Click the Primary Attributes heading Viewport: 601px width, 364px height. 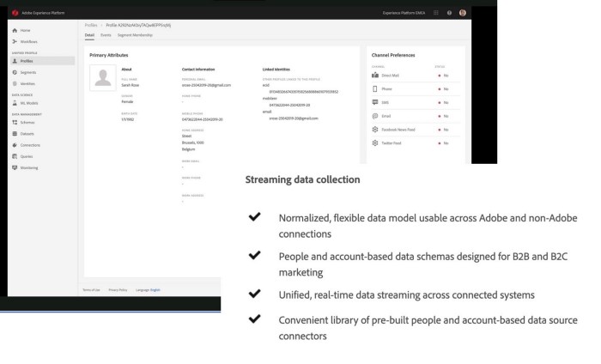tap(109, 55)
